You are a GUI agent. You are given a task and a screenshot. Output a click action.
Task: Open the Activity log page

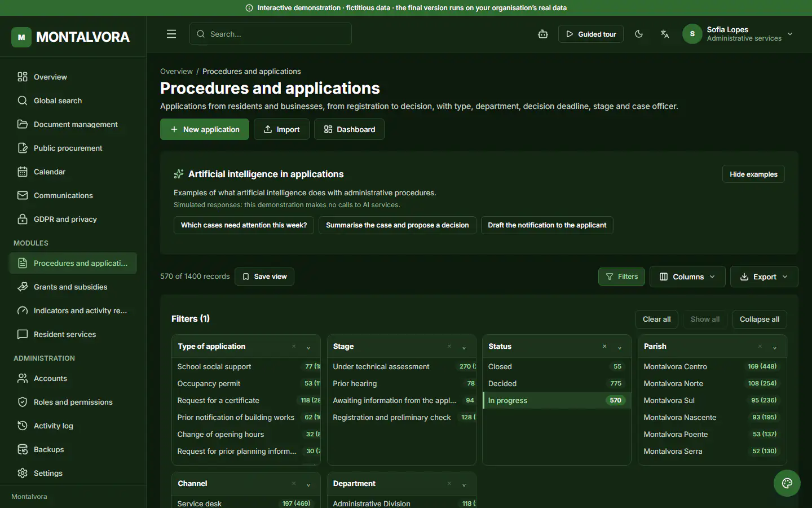click(x=73, y=426)
